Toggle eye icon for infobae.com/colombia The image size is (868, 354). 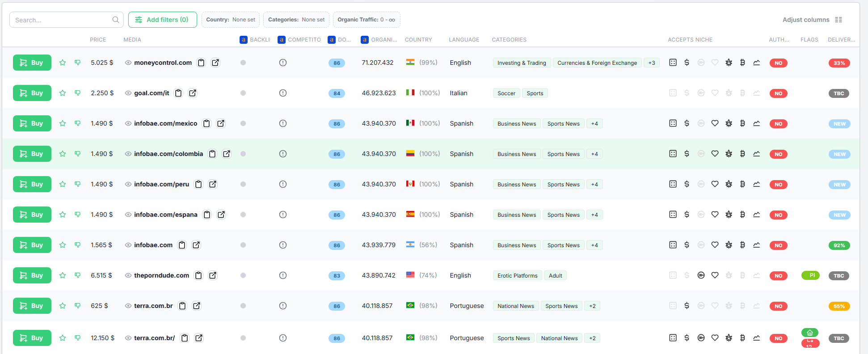coord(128,154)
